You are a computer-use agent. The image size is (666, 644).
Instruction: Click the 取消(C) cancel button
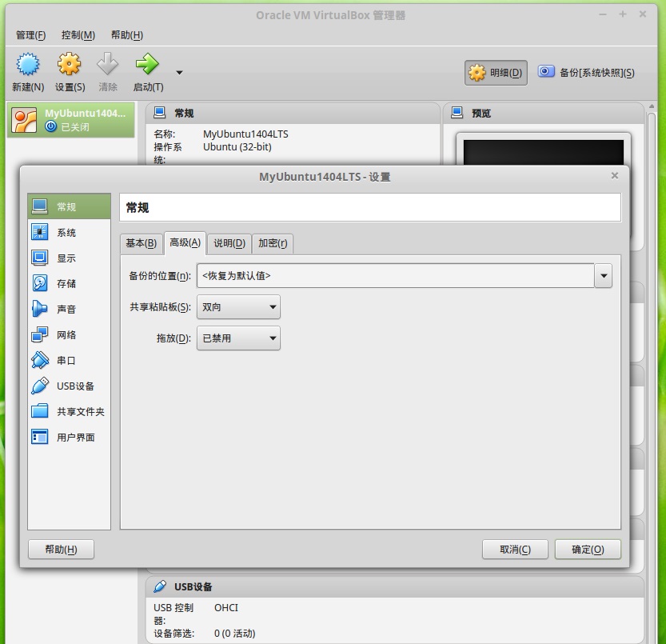point(515,550)
